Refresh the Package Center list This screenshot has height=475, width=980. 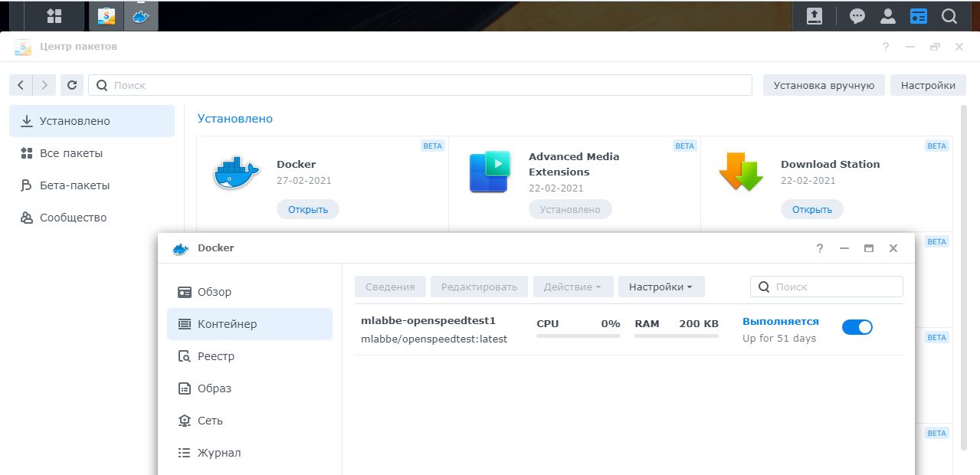(x=72, y=85)
